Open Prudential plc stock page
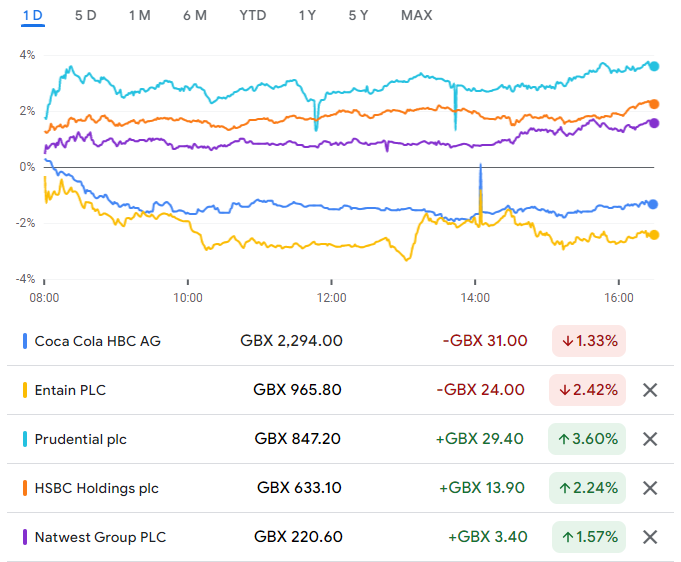The image size is (681, 562). (80, 439)
